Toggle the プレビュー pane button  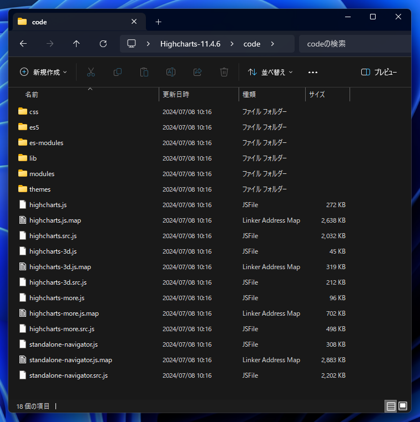point(379,72)
